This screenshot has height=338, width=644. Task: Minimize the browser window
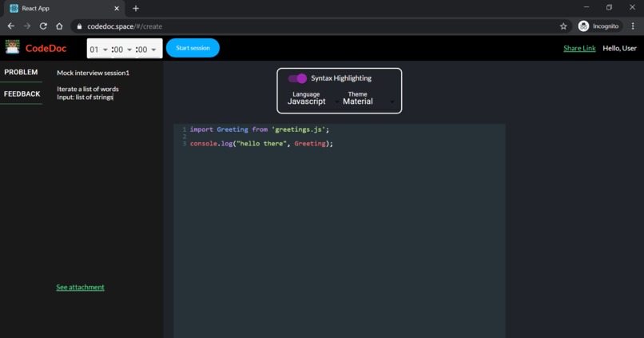tap(586, 7)
